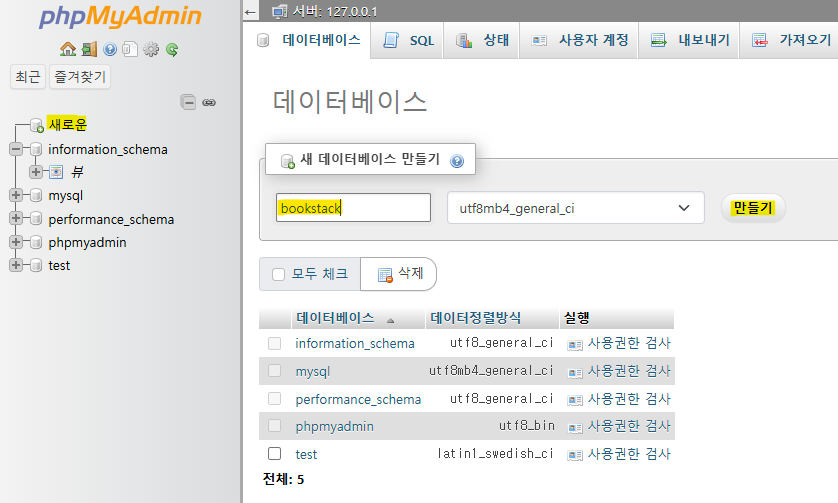Click the 만들기 button
Screen dimensions: 838x503
point(753,208)
